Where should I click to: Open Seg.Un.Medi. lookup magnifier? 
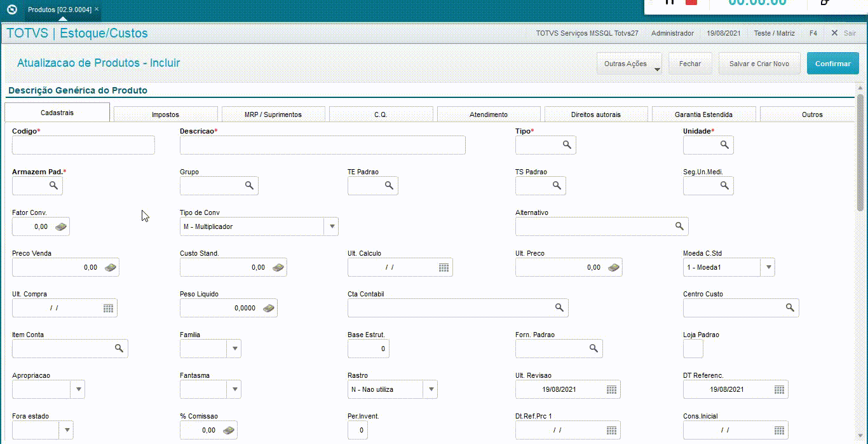click(724, 186)
